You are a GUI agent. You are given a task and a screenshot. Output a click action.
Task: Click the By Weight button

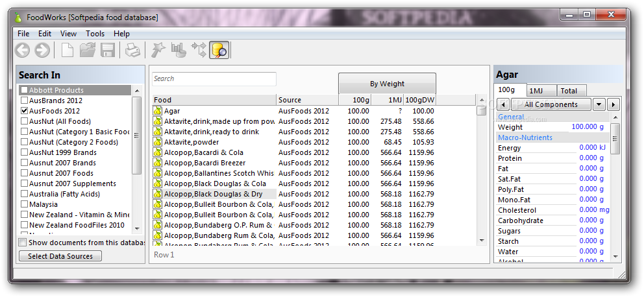(x=387, y=84)
